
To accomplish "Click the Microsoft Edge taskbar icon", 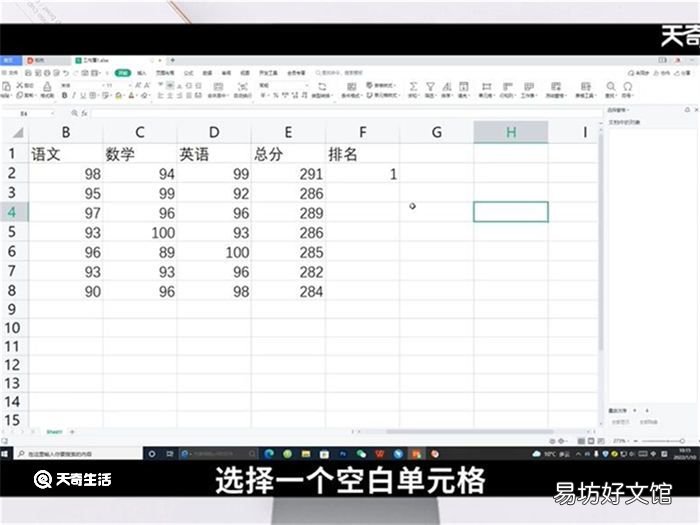I will (269, 454).
